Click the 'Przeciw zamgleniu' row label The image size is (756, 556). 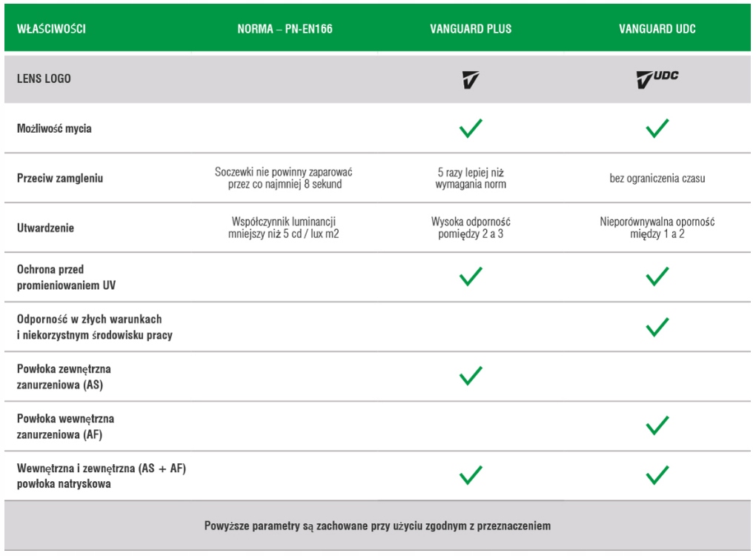[60, 179]
